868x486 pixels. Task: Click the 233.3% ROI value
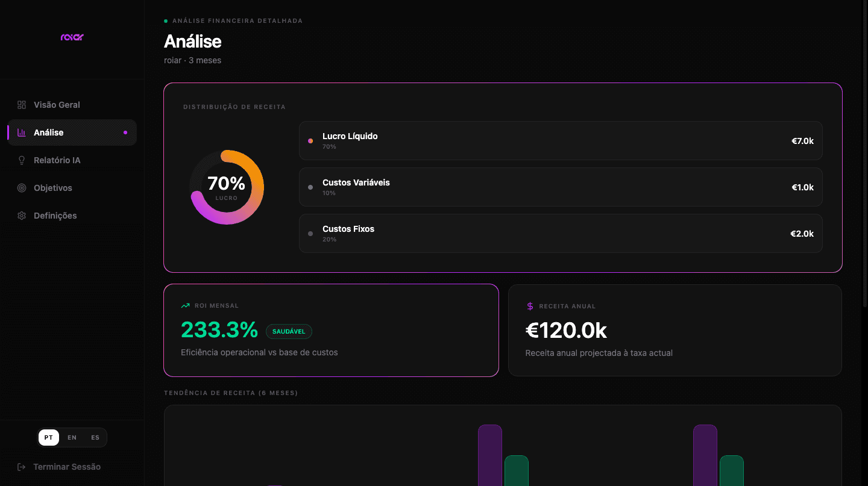[x=219, y=330]
